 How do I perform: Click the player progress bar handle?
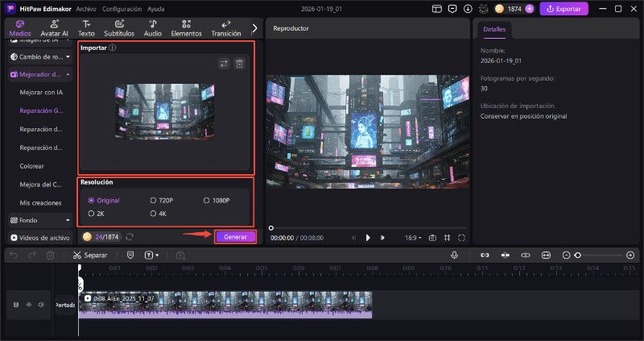pos(271,228)
